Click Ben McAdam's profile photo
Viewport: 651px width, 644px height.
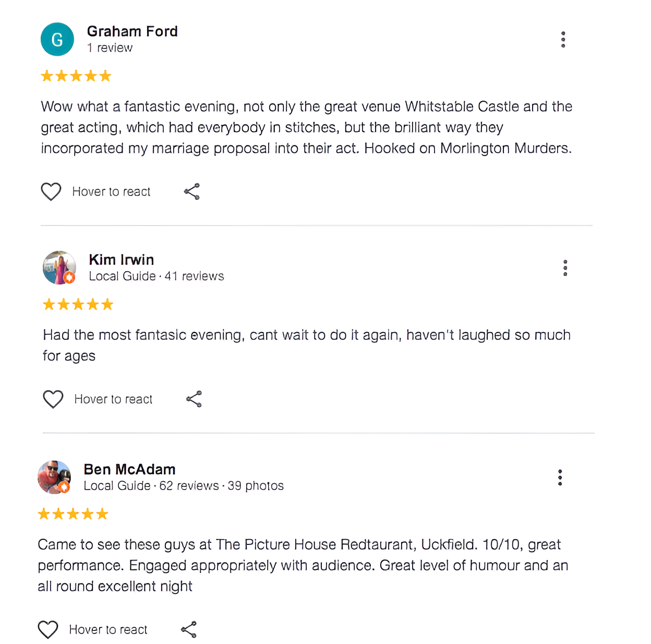tap(54, 477)
